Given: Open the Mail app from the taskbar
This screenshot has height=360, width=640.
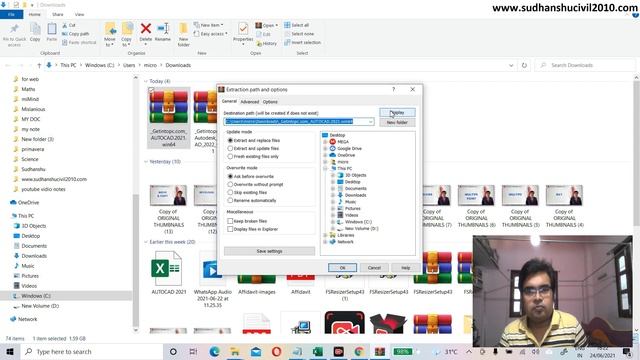Looking at the screenshot, I should (256, 351).
